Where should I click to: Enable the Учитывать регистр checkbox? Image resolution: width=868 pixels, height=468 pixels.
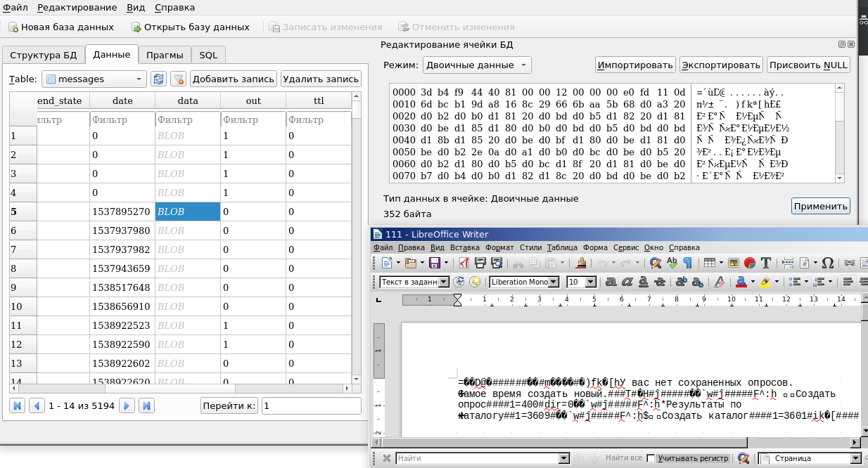click(x=652, y=457)
